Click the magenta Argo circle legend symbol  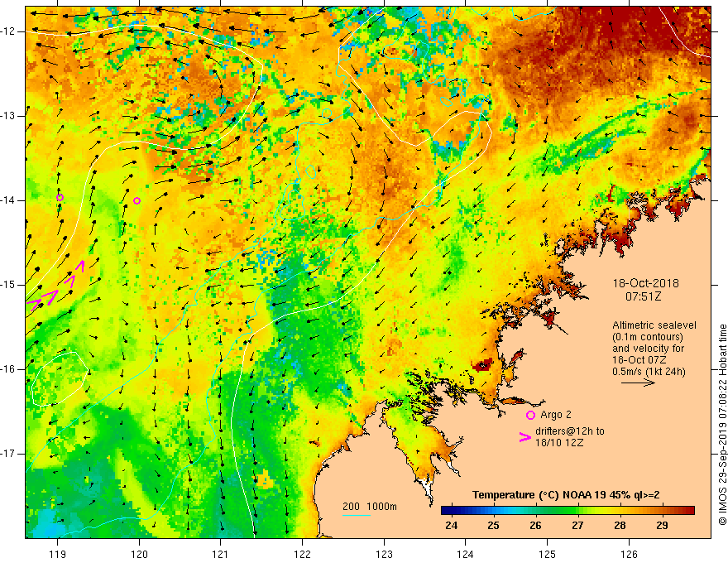(530, 415)
